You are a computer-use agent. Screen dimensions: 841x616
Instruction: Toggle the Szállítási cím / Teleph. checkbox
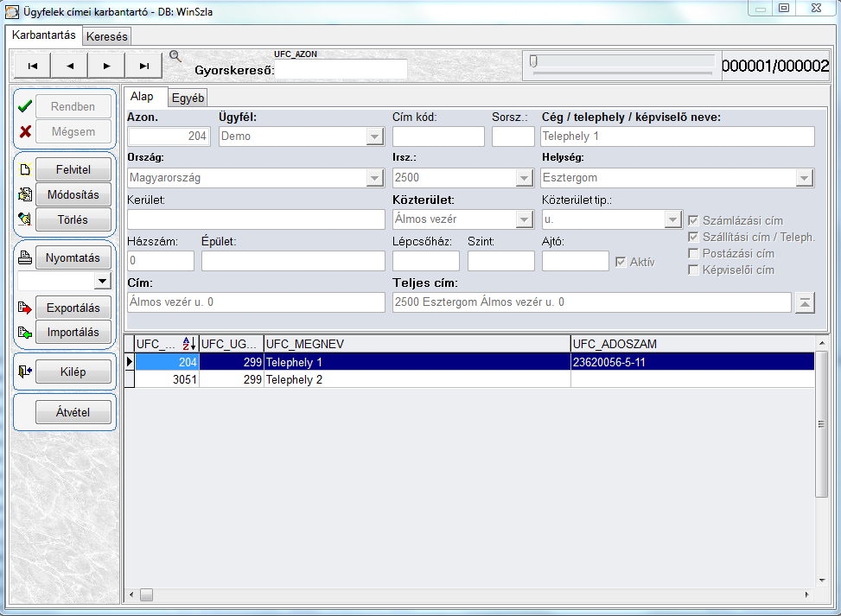click(693, 237)
